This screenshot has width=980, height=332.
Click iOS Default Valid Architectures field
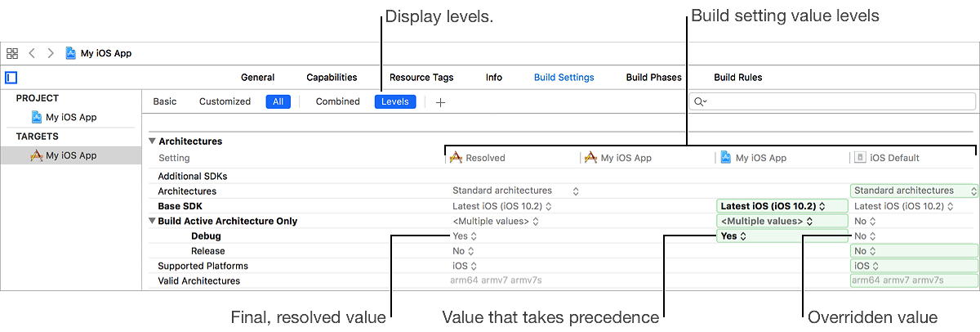pos(915,280)
